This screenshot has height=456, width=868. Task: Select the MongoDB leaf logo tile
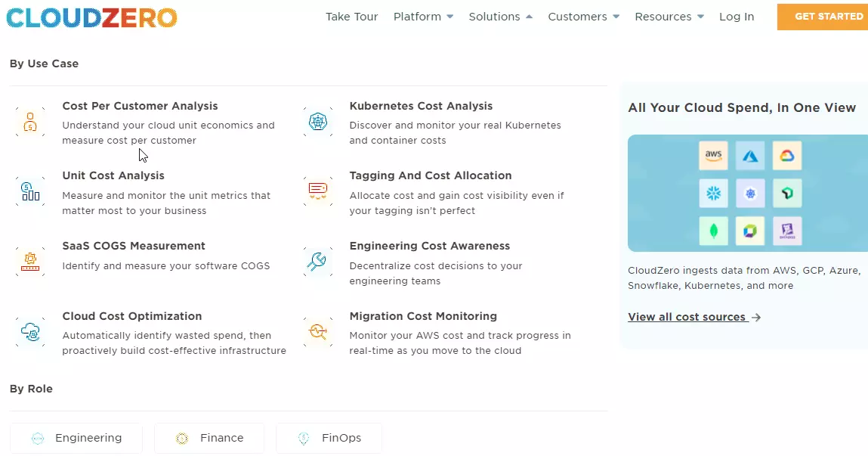pyautogui.click(x=712, y=231)
